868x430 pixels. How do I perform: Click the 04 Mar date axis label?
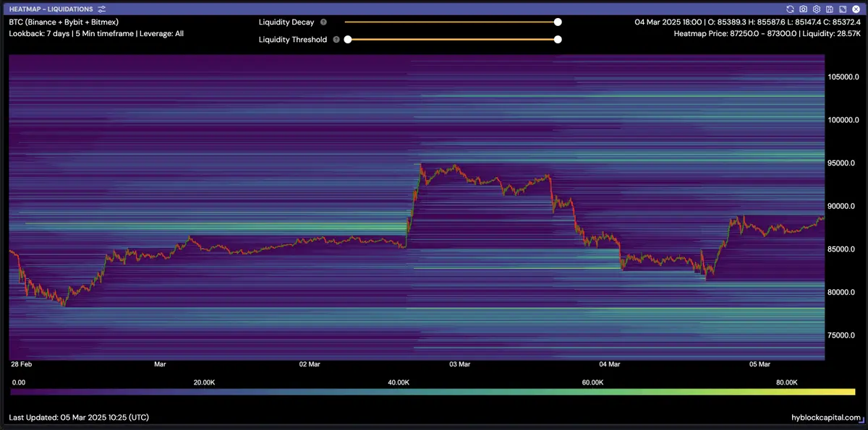610,364
